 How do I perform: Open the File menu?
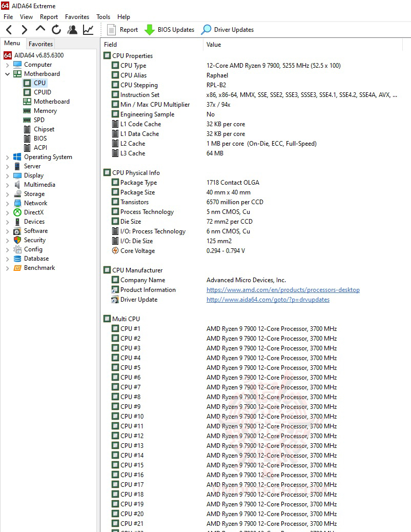tap(8, 16)
